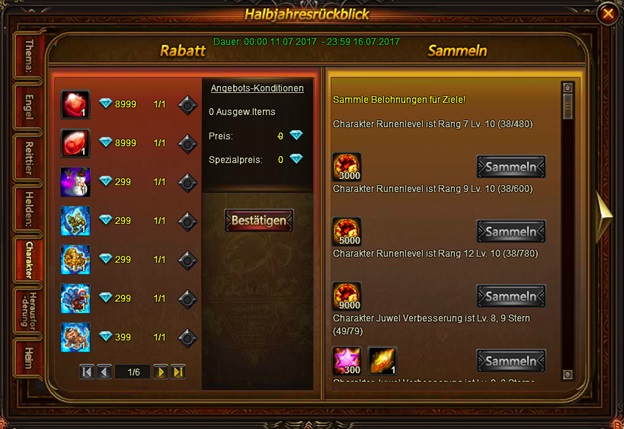Image resolution: width=624 pixels, height=429 pixels.
Task: Confirm purchase with Bestätigen button
Action: 259,220
